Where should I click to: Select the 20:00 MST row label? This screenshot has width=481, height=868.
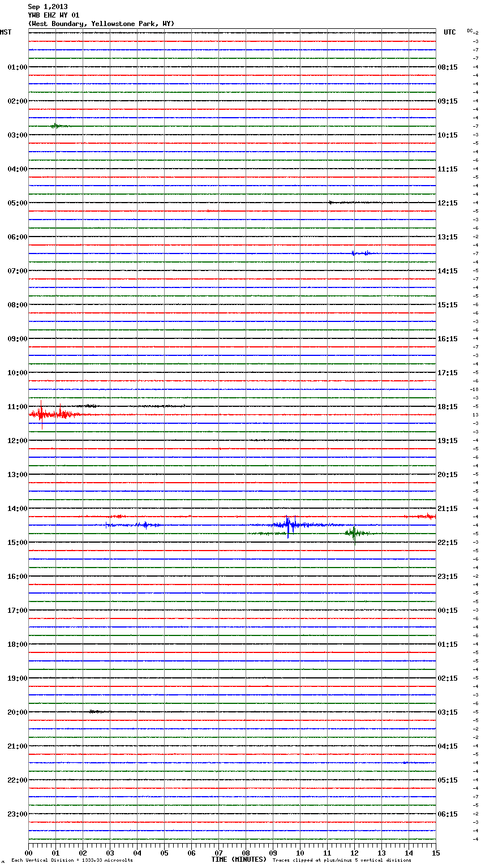tap(17, 712)
